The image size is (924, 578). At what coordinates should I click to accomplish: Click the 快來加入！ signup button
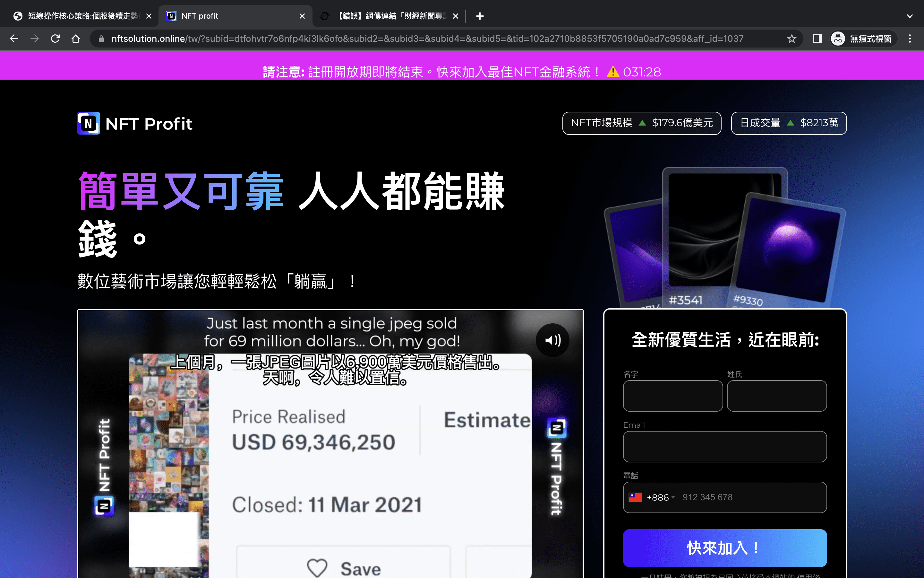pyautogui.click(x=725, y=548)
